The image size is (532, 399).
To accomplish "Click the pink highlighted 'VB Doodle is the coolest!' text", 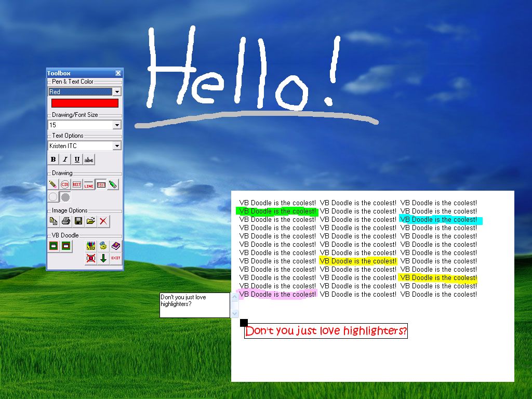I will (277, 294).
